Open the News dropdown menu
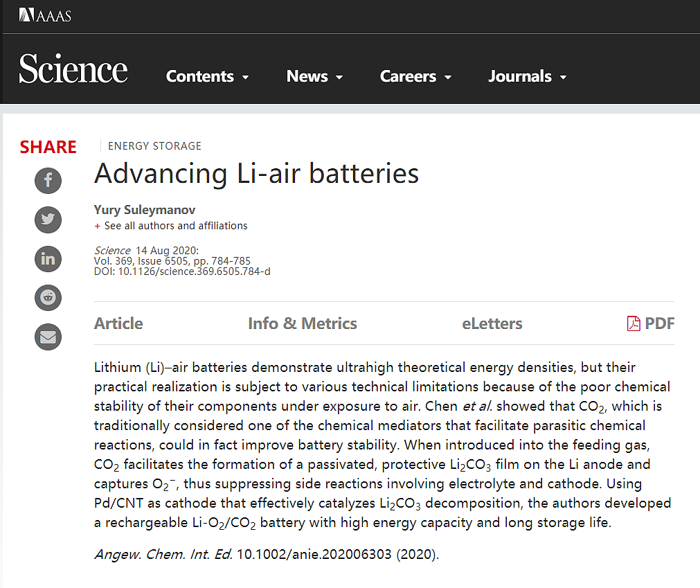This screenshot has width=700, height=588. coord(314,77)
